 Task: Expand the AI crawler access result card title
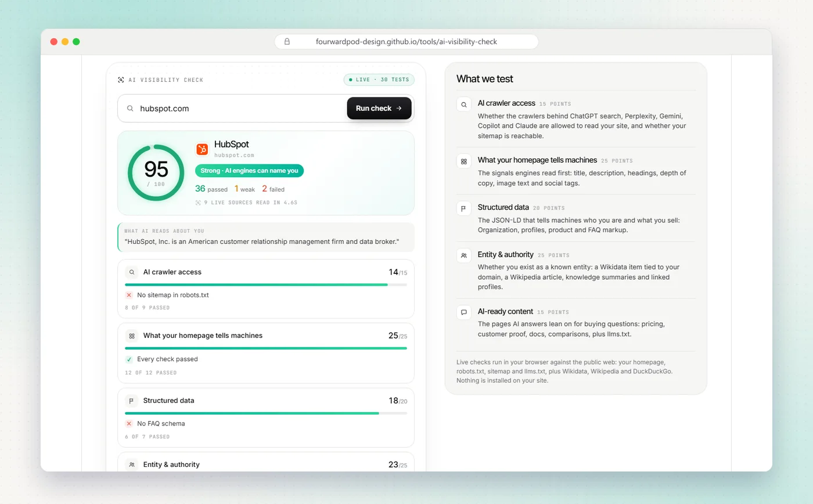point(172,272)
